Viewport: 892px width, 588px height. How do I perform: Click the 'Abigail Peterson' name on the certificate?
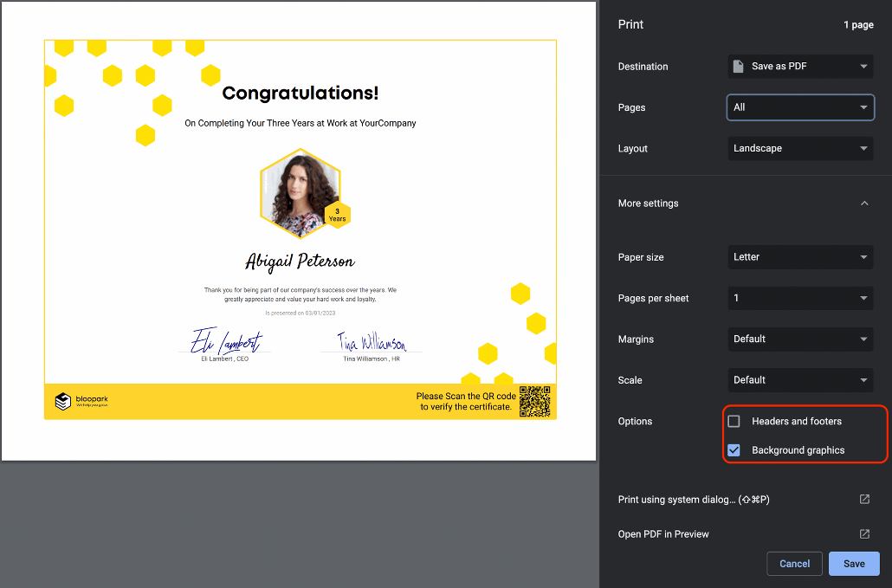300,261
